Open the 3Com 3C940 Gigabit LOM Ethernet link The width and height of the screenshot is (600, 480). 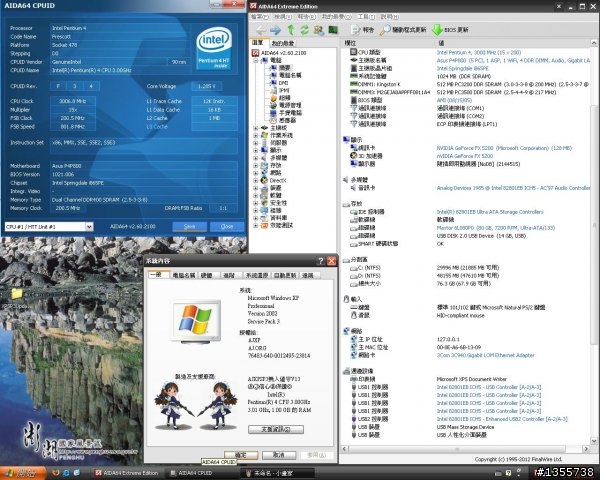(486, 355)
